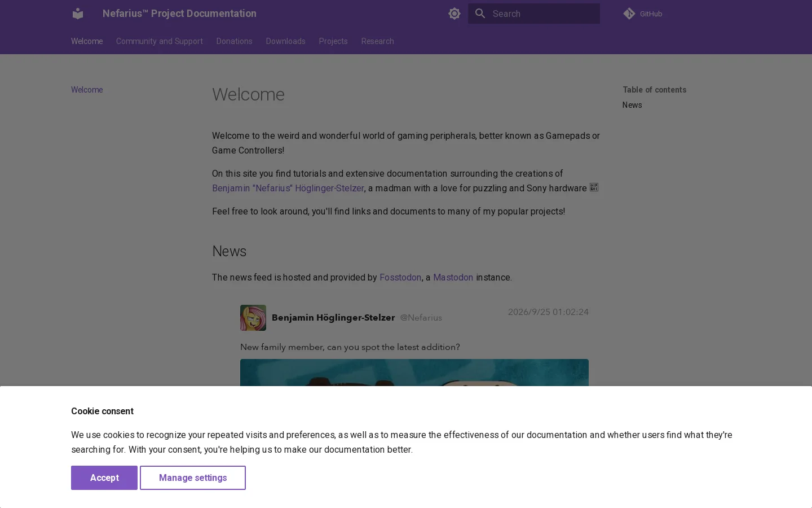Open Benjamin "Nefarius" Höglinger-Stelzer link
The height and width of the screenshot is (508, 812).
tap(288, 188)
